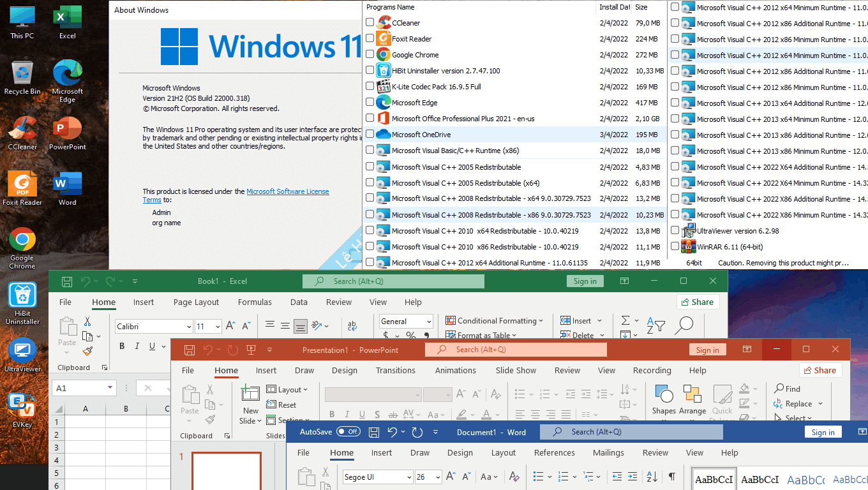Screen dimensions: 868x490
Task: Switch to the Slide Show tab in PowerPoint
Action: (516, 370)
